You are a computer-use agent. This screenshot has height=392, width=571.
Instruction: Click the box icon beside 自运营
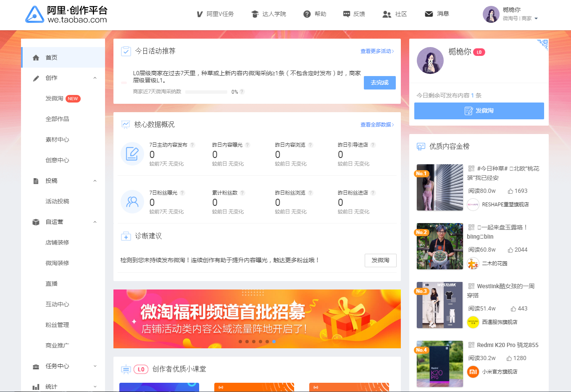tap(36, 222)
